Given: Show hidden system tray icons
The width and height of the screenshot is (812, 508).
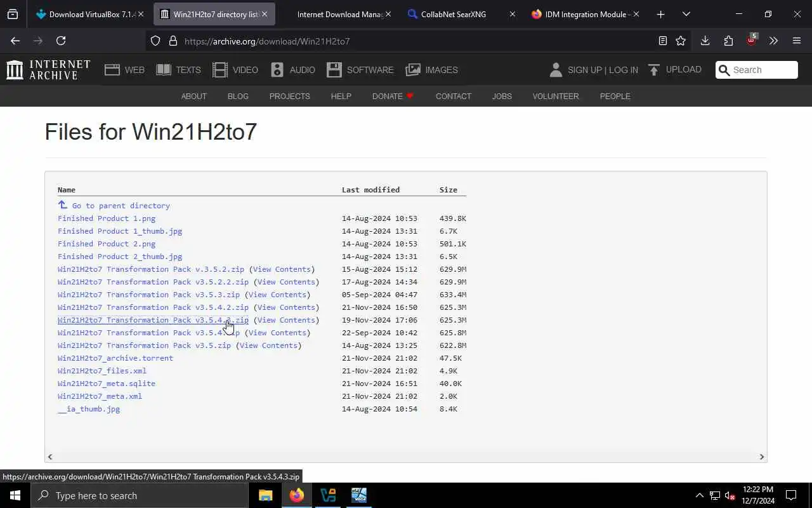Looking at the screenshot, I should [x=699, y=495].
